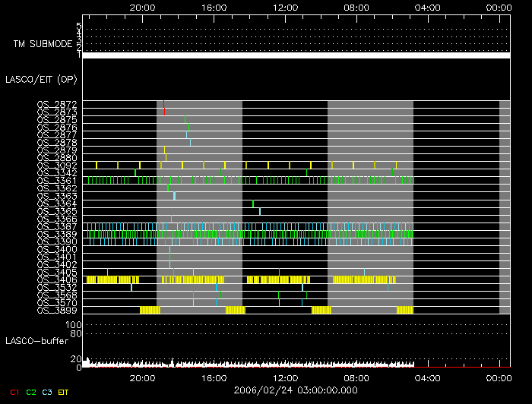Screen dimensions: 532x404
Task: Click the OS_3092 row label
Action: click(57, 165)
